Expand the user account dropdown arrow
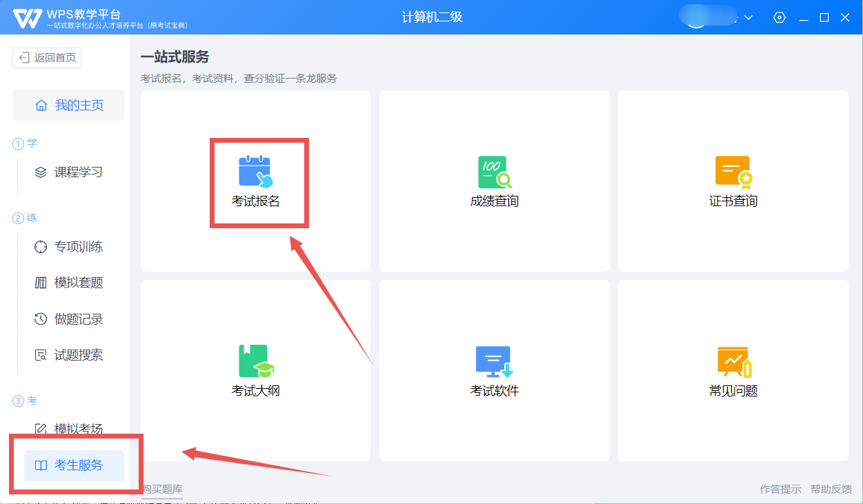863x504 pixels. [x=748, y=17]
